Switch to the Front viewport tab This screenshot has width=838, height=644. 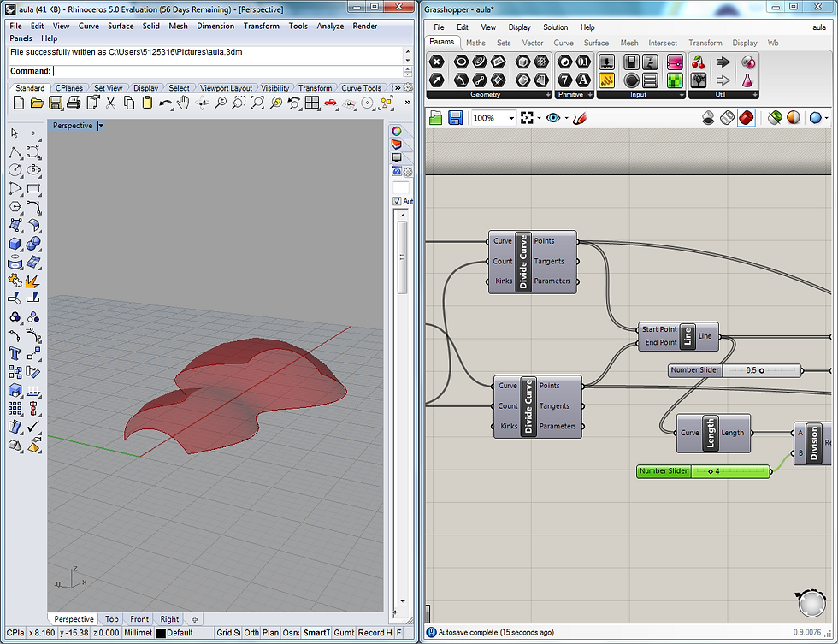[139, 619]
